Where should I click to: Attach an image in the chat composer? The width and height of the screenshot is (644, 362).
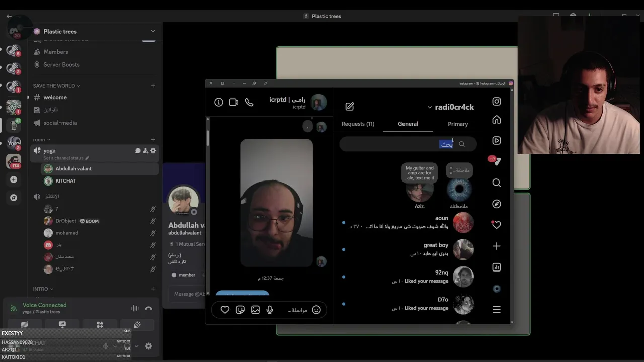pos(255,310)
